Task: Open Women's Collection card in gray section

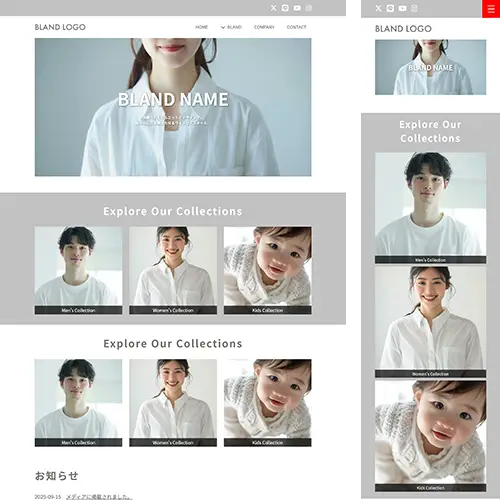Action: coord(173,270)
